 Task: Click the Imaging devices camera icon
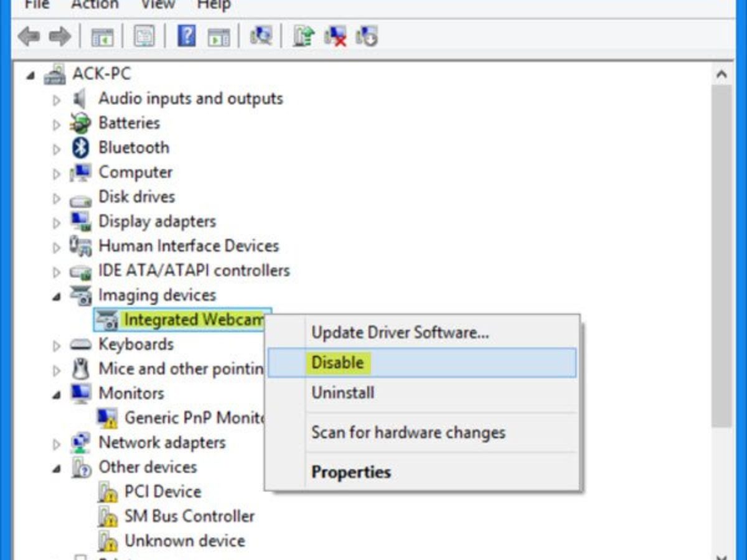pos(80,296)
